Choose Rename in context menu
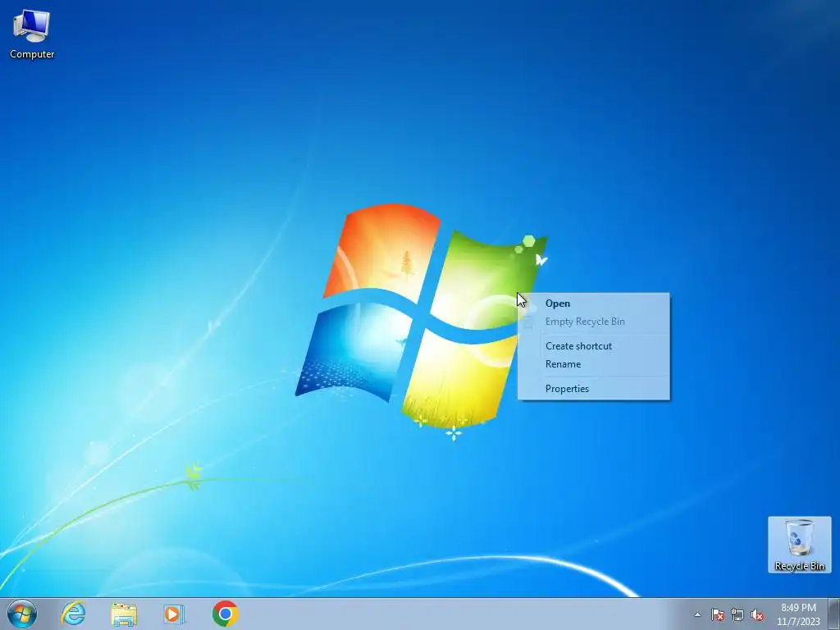The width and height of the screenshot is (840, 630). [x=594, y=364]
